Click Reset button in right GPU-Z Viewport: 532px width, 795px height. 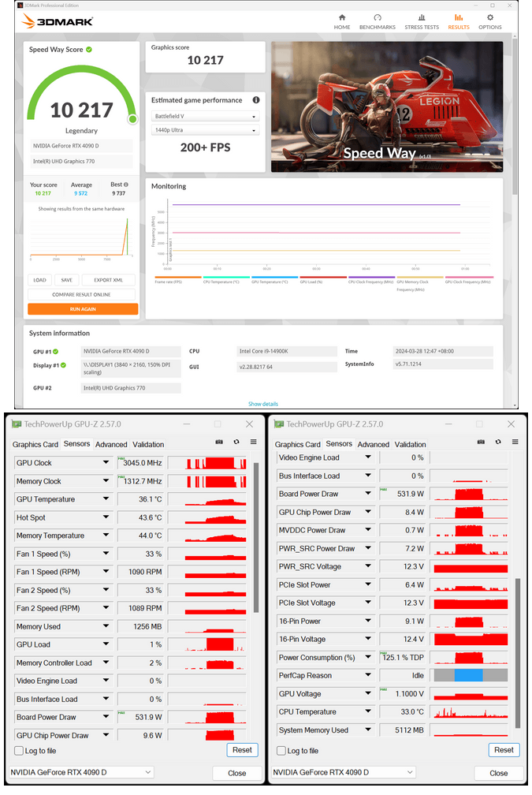(504, 750)
